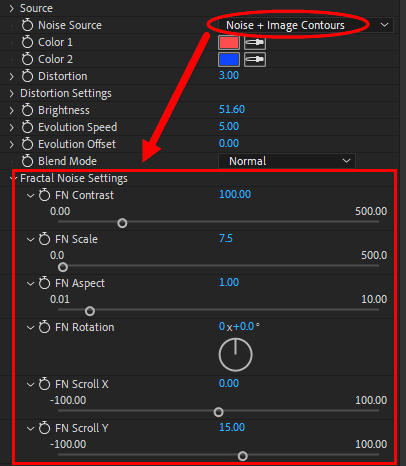The image size is (406, 466).
Task: Open the blue Color 2 swatch
Action: [229, 59]
